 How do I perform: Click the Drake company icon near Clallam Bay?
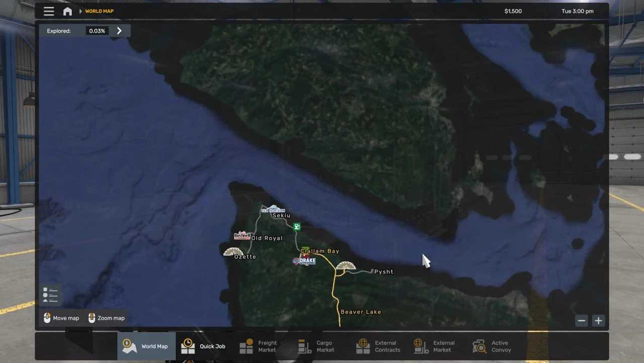(x=305, y=261)
